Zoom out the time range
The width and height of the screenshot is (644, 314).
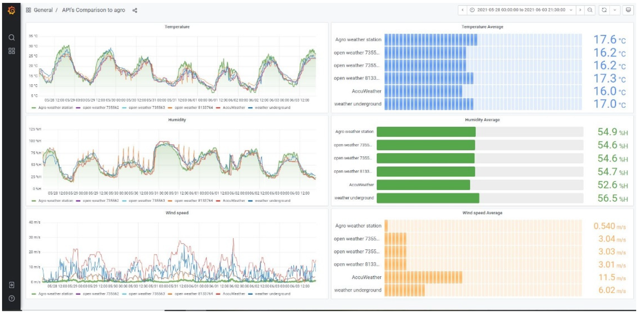point(590,10)
